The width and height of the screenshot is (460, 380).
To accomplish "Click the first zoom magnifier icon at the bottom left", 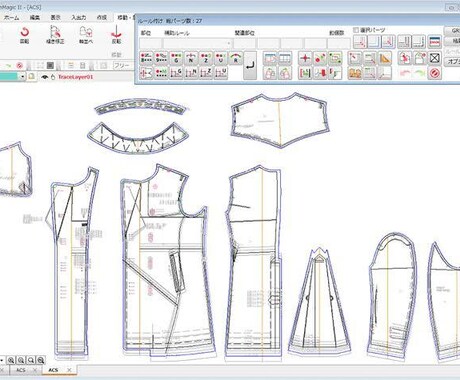I will [11, 360].
